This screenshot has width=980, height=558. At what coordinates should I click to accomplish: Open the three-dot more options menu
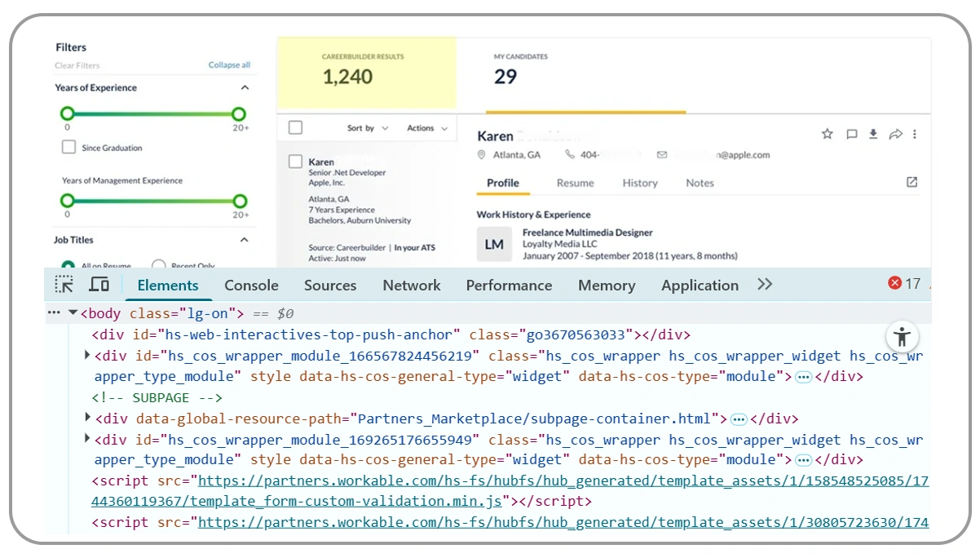click(915, 135)
